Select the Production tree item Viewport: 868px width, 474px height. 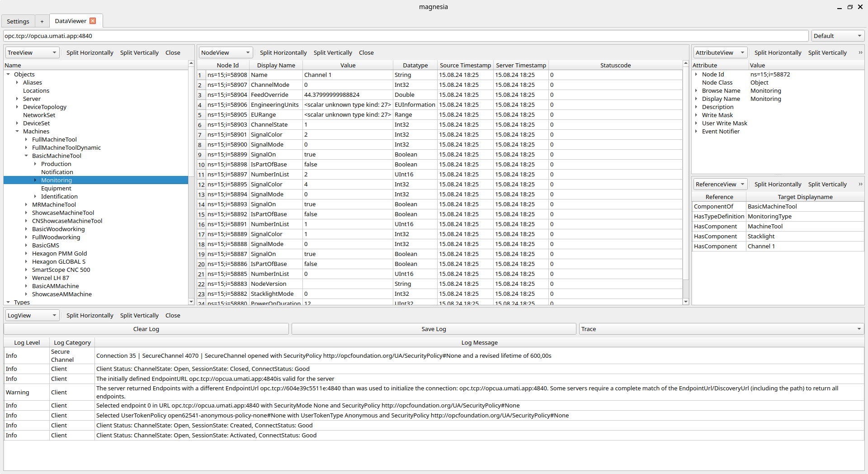pos(56,164)
